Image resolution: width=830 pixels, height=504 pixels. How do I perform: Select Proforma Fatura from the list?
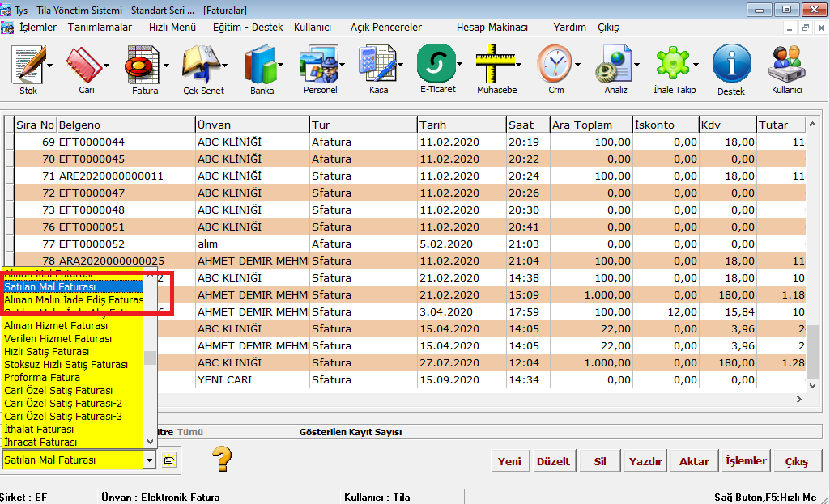42,378
